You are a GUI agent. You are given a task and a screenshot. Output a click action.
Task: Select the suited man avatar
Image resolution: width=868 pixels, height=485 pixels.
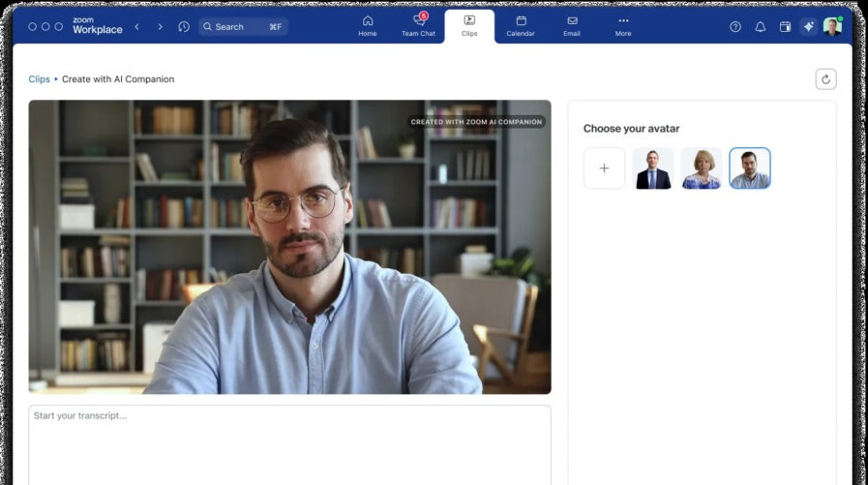tap(652, 168)
